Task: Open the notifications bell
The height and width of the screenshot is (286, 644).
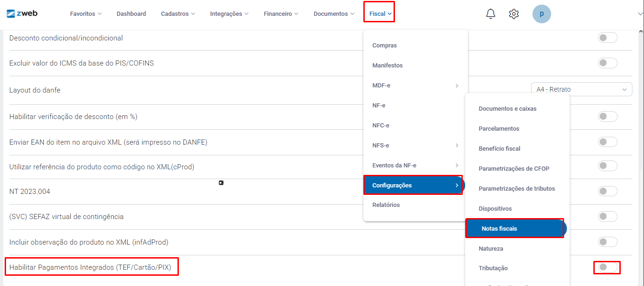Action: (491, 14)
